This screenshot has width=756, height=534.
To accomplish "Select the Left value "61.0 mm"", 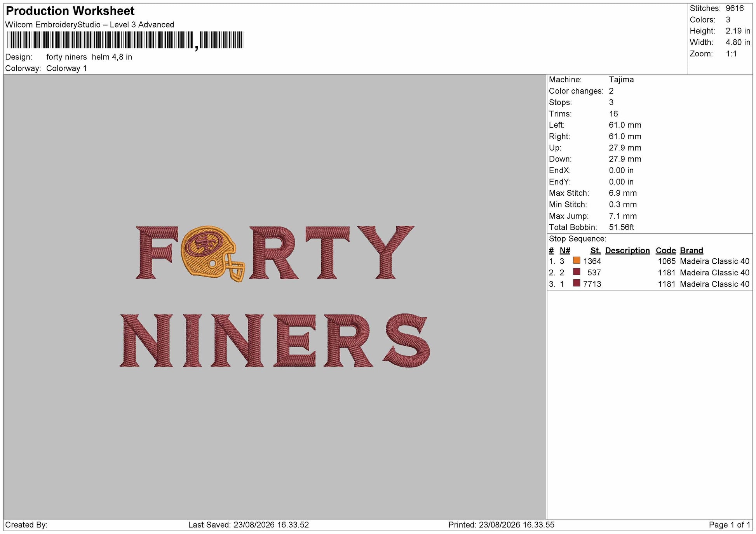I will click(x=625, y=125).
